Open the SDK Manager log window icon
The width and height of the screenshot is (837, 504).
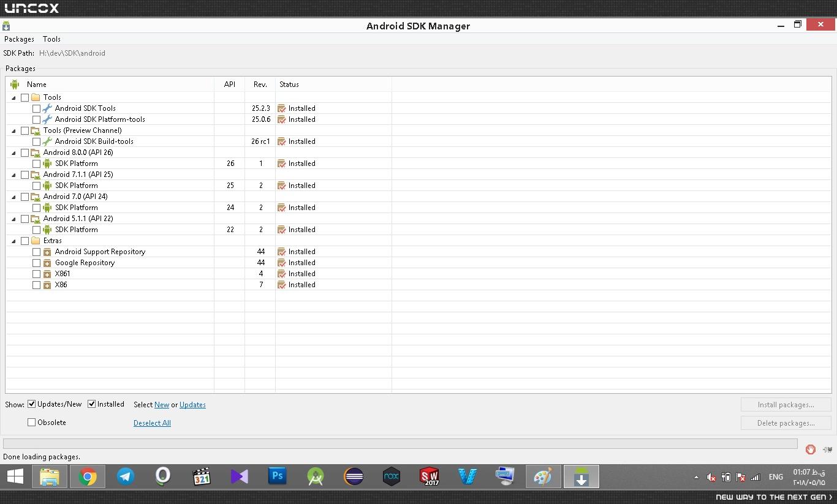827,449
